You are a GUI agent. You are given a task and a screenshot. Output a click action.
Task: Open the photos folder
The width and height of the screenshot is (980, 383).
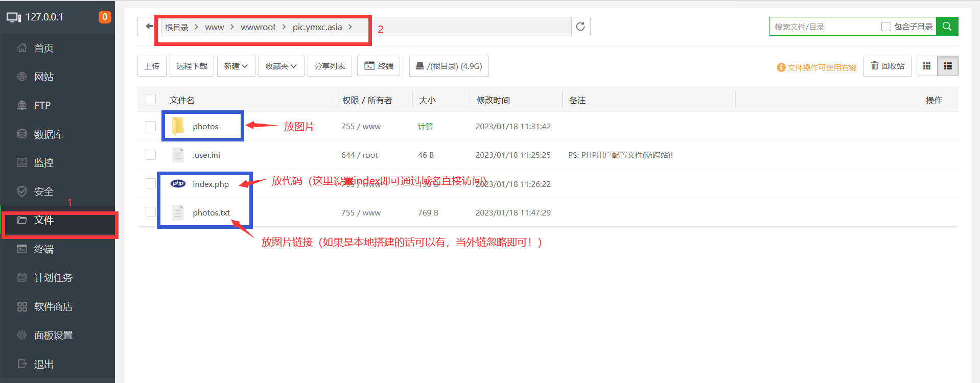pos(205,127)
